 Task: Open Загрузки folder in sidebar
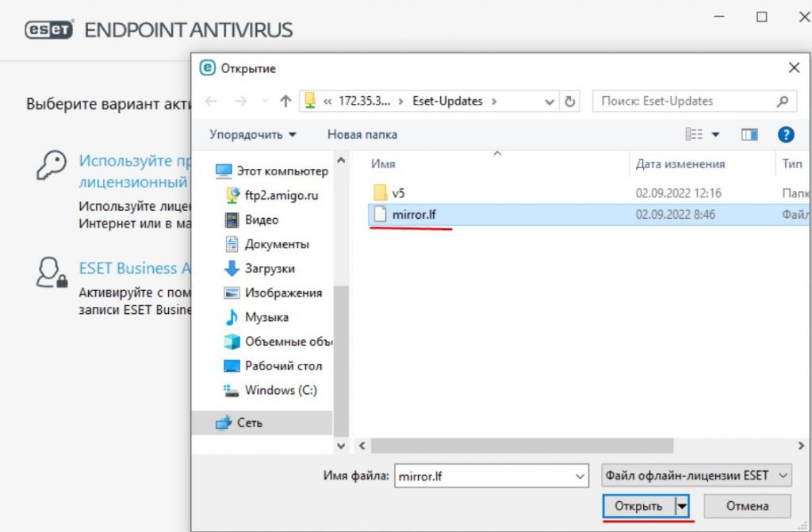point(270,268)
